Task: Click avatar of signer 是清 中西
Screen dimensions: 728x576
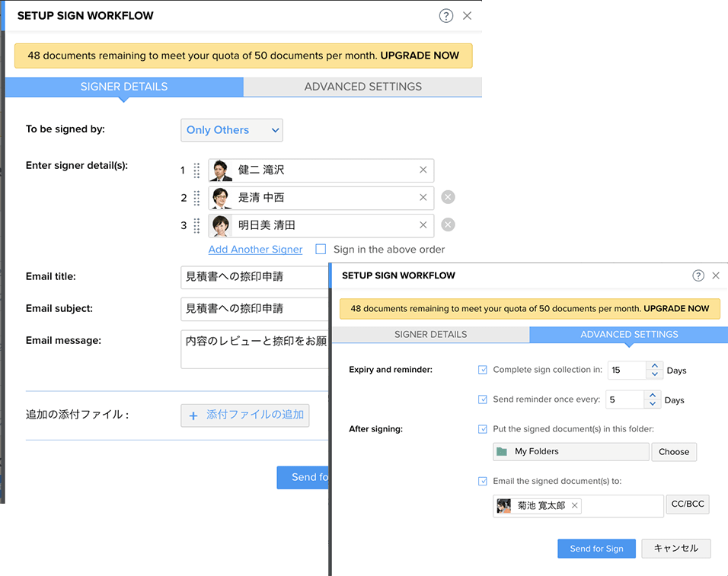Action: [x=221, y=198]
